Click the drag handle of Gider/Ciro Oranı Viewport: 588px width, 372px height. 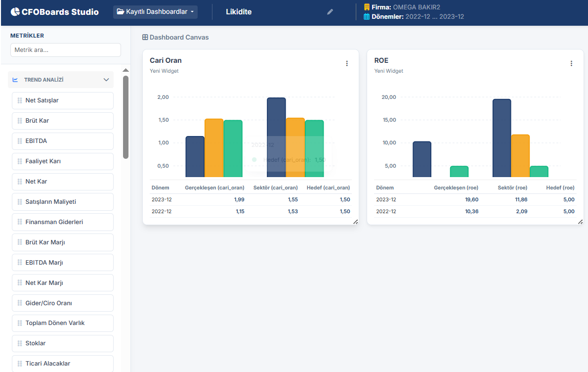click(x=20, y=303)
